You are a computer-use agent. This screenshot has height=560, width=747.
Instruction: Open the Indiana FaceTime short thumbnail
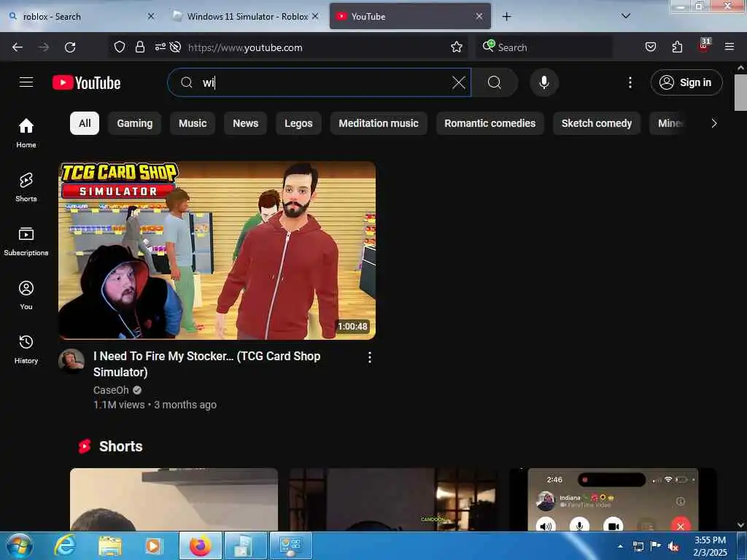(613, 499)
